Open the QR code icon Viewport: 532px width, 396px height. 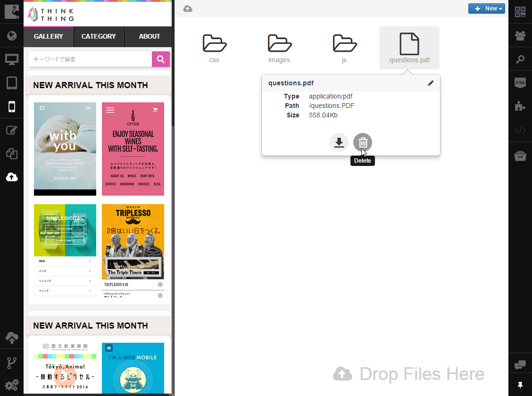[x=520, y=12]
